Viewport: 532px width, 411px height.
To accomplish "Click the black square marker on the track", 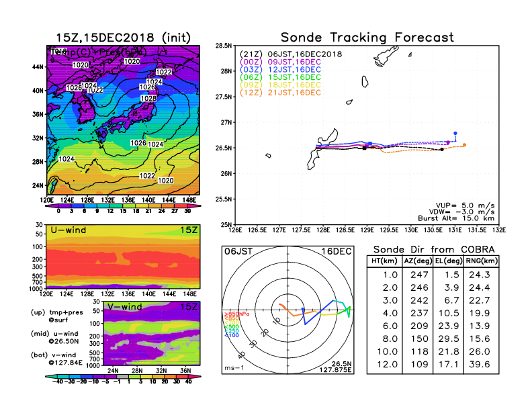I will (365, 148).
